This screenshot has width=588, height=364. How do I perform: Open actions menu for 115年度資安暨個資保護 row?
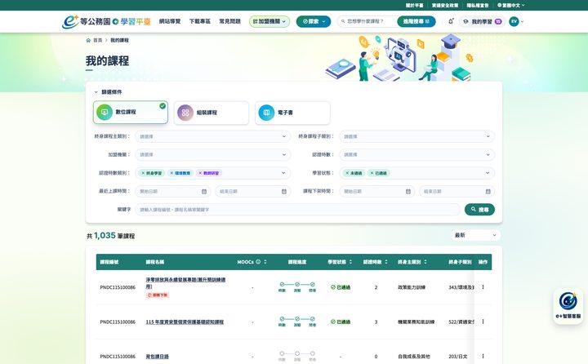pyautogui.click(x=483, y=322)
